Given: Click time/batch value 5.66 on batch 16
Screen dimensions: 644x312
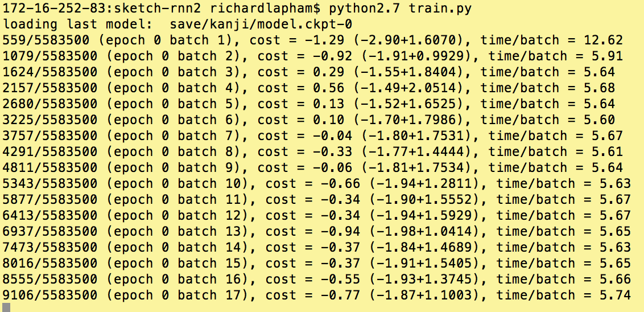Looking at the screenshot, I should pyautogui.click(x=615, y=280).
